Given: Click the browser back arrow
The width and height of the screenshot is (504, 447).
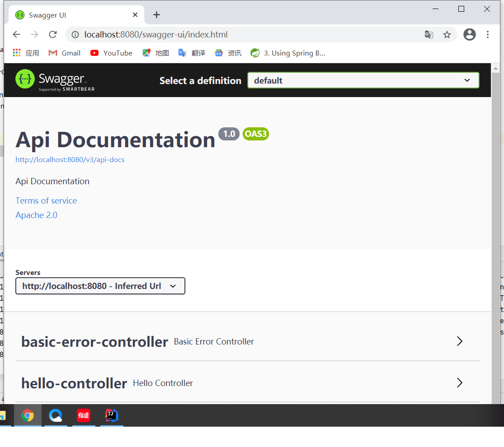Looking at the screenshot, I should click(16, 34).
